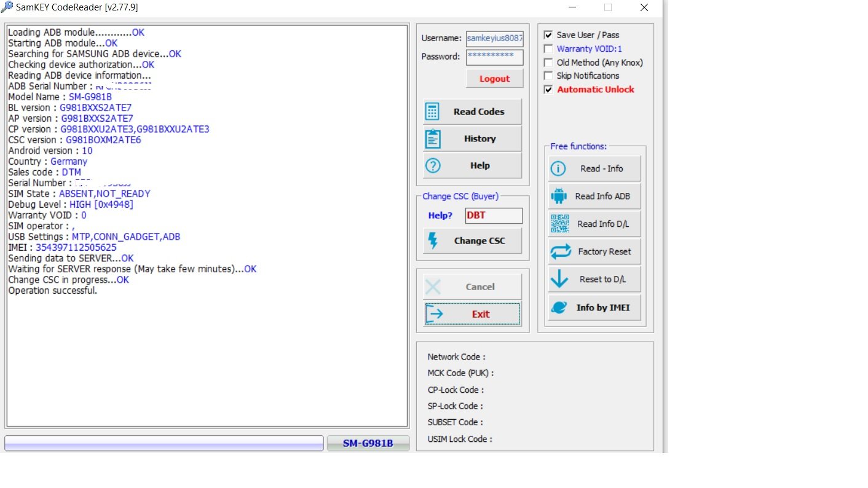Click the SamKEY key icon in title bar

click(x=7, y=7)
